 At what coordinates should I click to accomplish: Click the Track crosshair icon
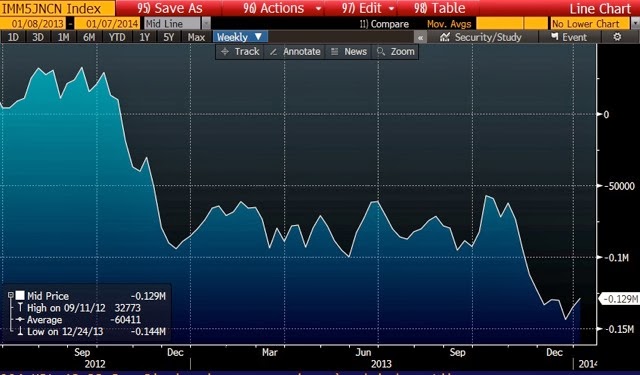click(225, 52)
